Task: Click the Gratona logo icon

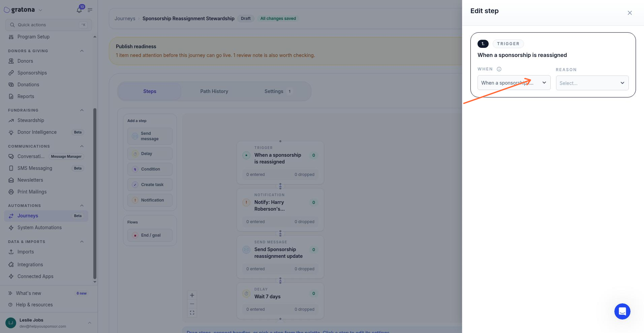Action: (7, 10)
